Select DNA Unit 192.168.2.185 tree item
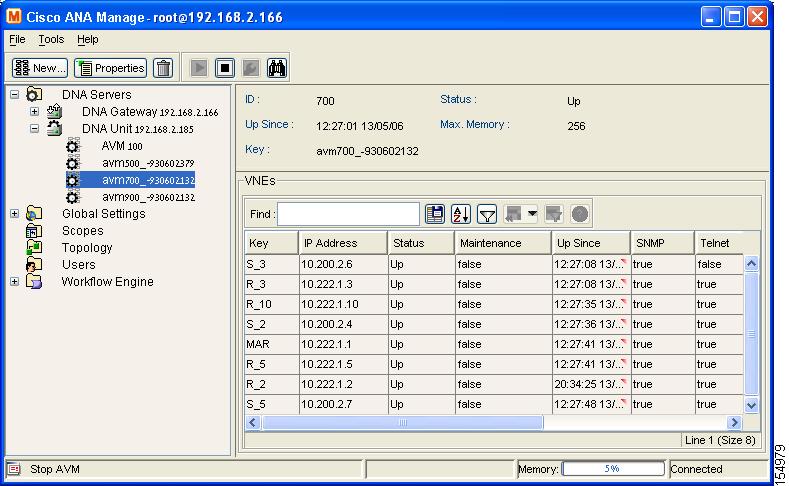Screen dimensions: 789x486 138,129
